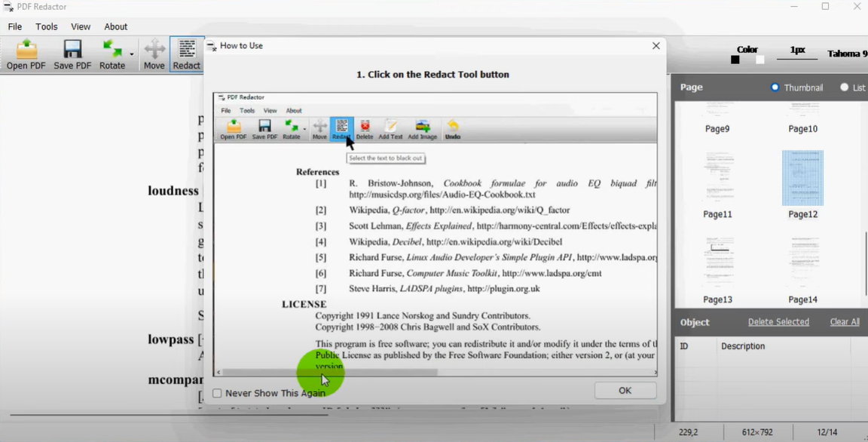Image resolution: width=868 pixels, height=442 pixels.
Task: Click the Add Text icon in tutorial image
Action: point(390,129)
